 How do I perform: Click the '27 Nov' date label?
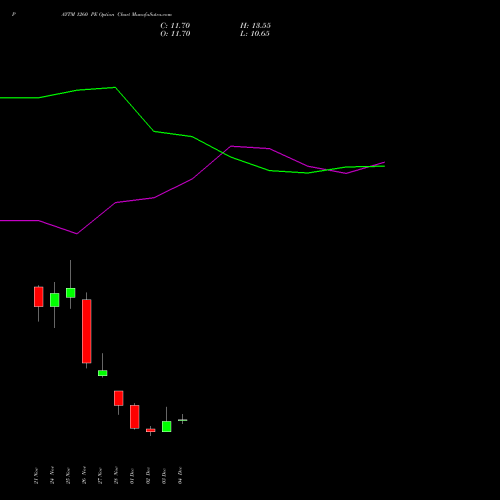tap(100, 476)
